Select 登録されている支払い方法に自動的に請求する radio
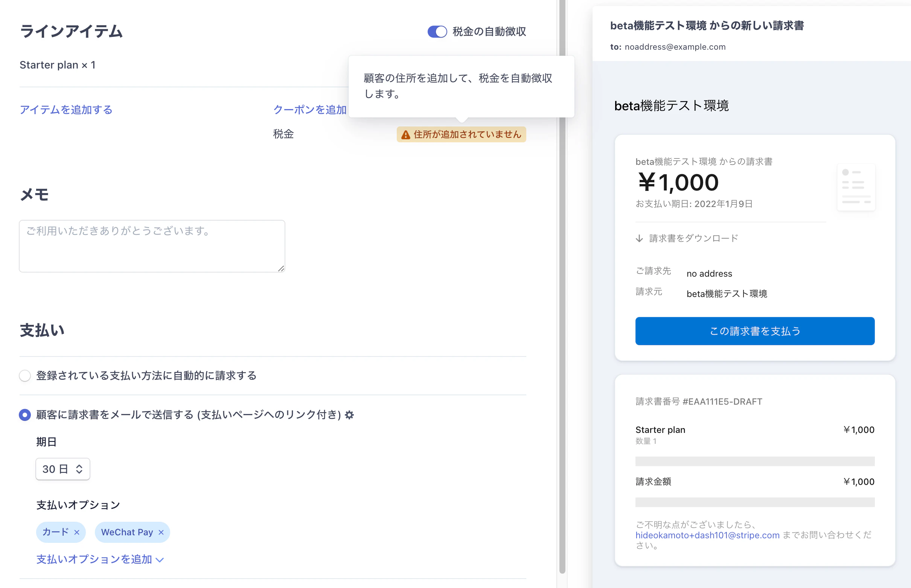Viewport: 911px width, 588px height. coord(25,376)
